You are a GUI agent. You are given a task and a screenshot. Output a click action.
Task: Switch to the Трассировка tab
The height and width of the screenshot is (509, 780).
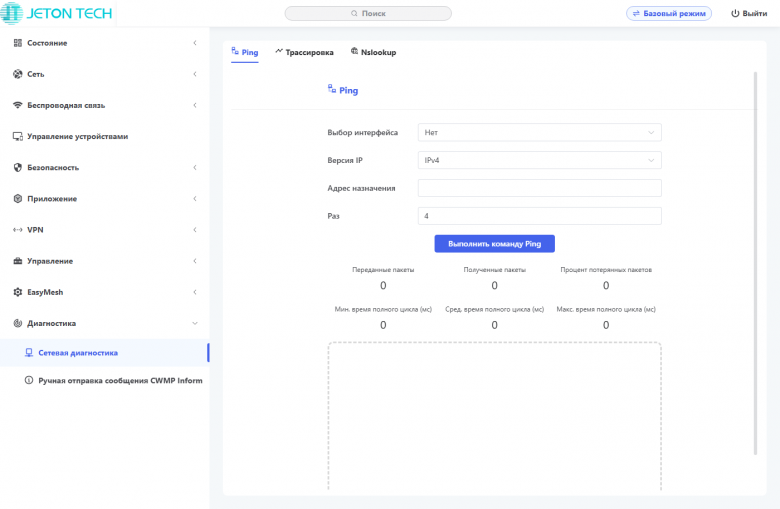(x=304, y=52)
